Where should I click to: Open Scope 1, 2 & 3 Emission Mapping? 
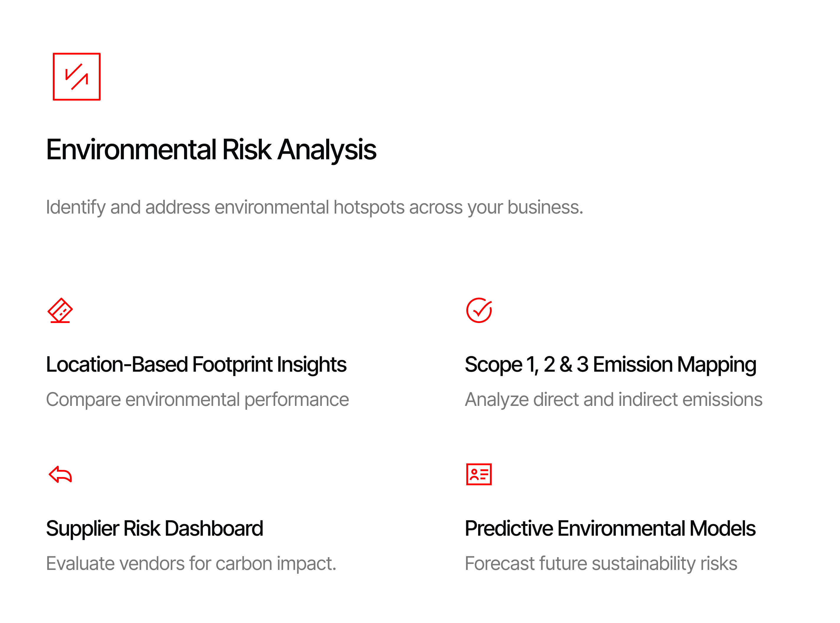pos(611,365)
